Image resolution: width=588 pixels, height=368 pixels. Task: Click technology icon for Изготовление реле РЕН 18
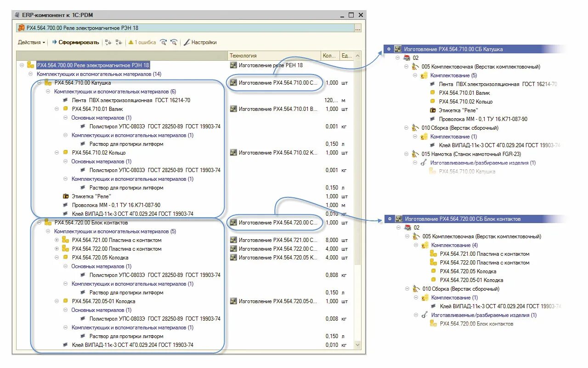[x=233, y=65]
